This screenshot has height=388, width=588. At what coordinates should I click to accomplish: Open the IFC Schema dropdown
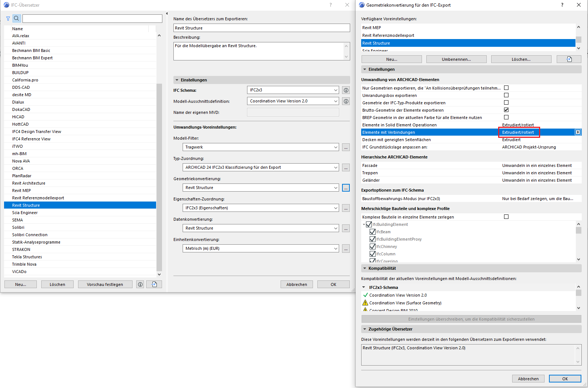[293, 90]
